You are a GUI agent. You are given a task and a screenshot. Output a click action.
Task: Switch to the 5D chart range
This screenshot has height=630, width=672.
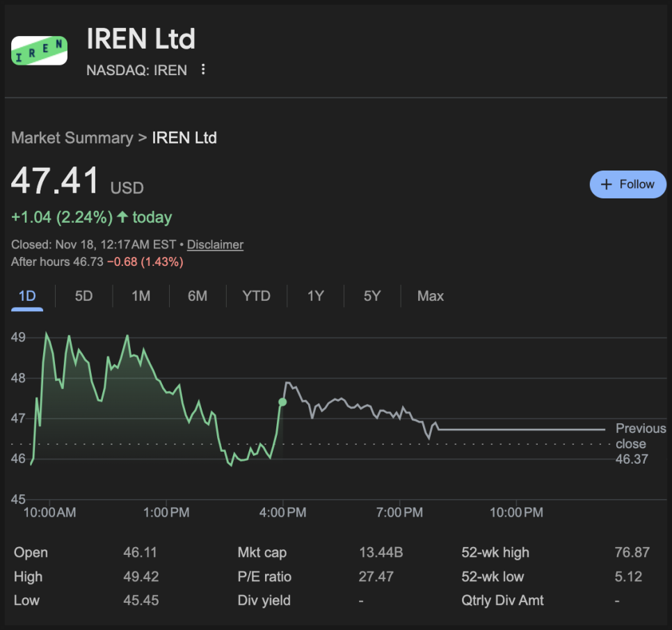83,296
